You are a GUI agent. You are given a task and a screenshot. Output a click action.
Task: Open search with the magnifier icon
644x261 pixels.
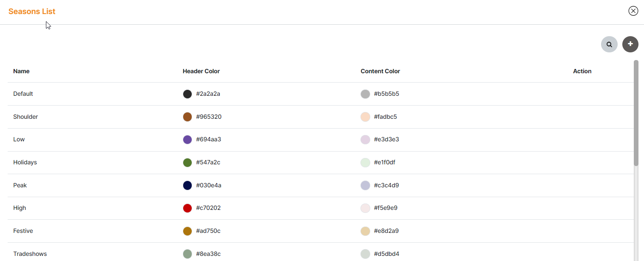pos(609,44)
